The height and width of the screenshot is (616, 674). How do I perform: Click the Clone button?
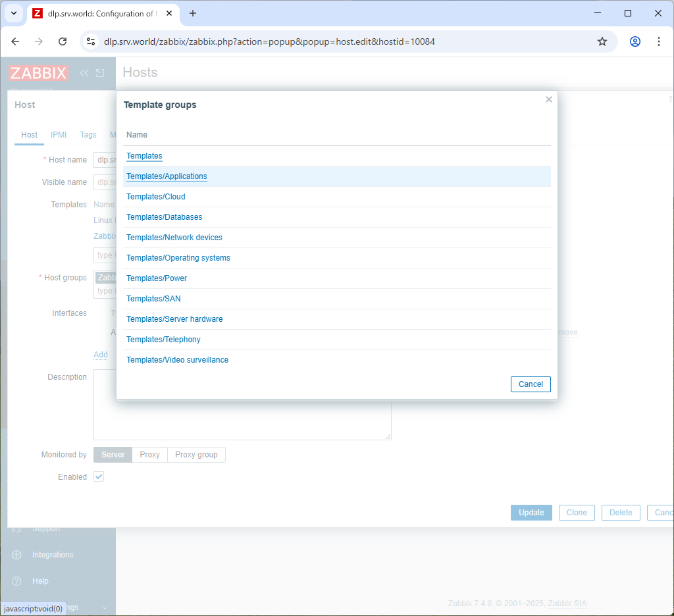point(577,513)
